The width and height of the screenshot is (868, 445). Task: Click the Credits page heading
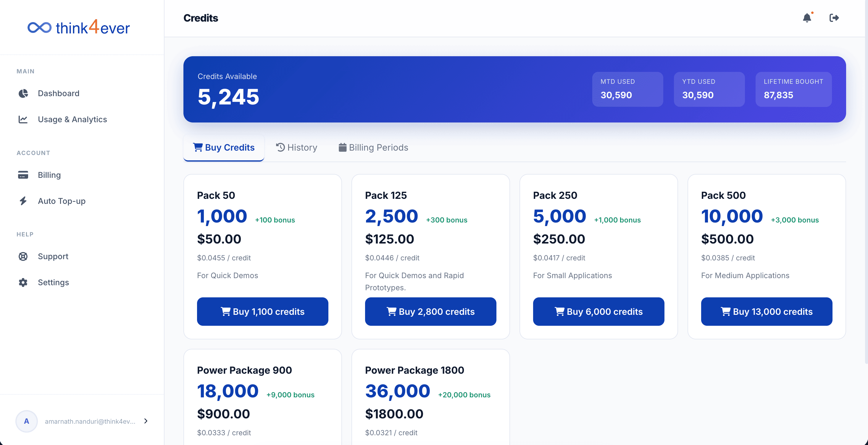coord(201,18)
